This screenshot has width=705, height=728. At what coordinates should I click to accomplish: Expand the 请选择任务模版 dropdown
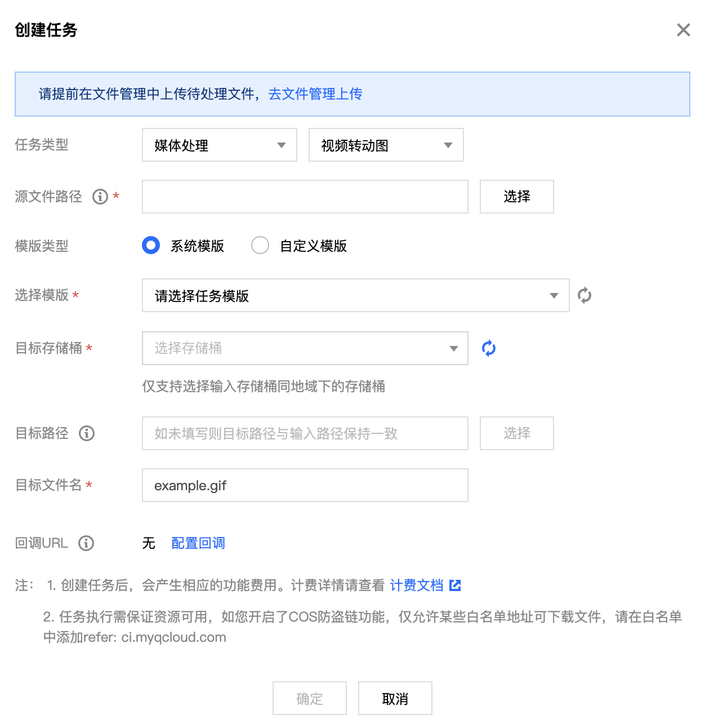[x=356, y=295]
